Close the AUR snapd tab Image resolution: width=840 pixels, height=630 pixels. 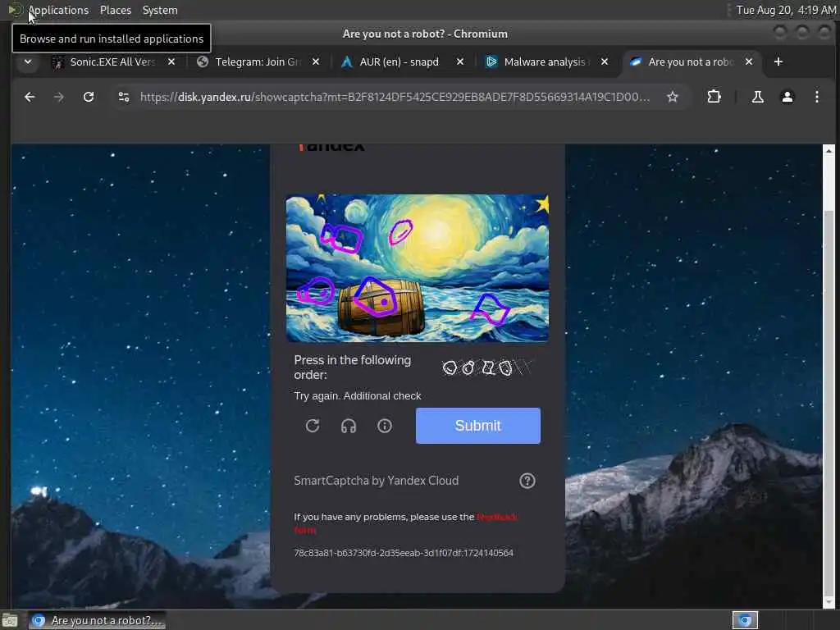460,62
